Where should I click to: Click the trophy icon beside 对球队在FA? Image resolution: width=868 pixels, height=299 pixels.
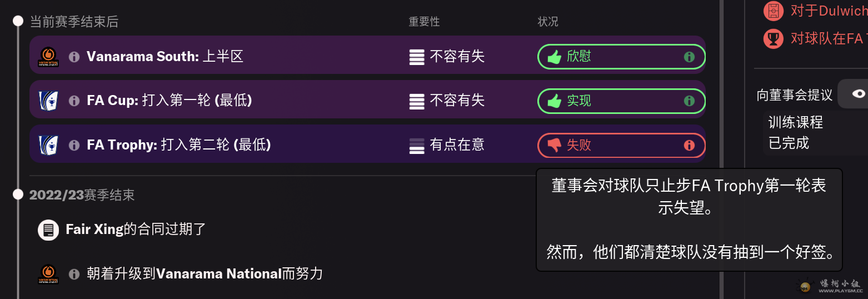772,38
